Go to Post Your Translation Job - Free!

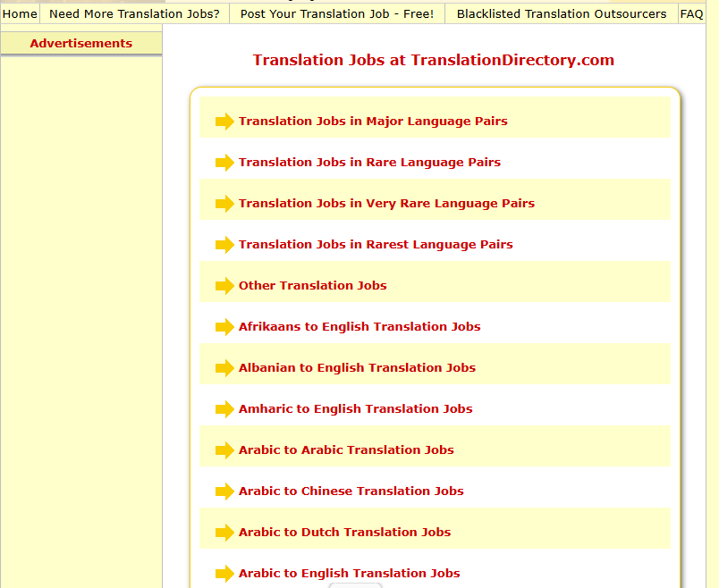[x=337, y=14]
